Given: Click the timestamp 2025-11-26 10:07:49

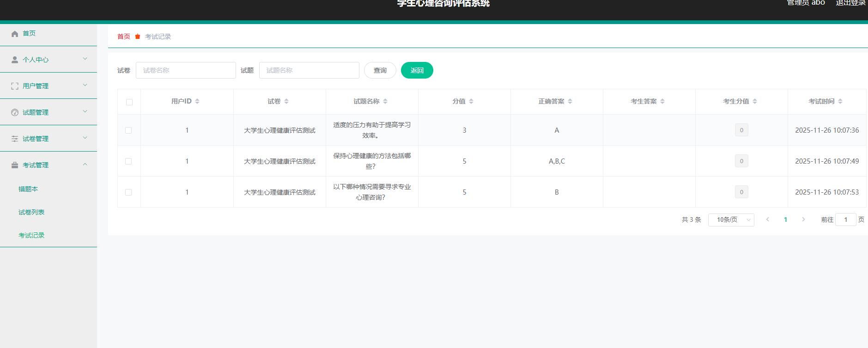Looking at the screenshot, I should (827, 161).
